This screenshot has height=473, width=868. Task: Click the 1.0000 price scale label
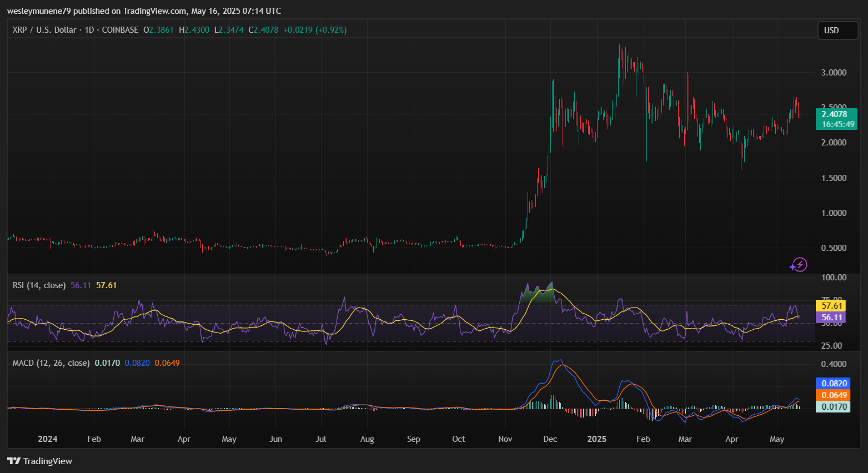834,213
